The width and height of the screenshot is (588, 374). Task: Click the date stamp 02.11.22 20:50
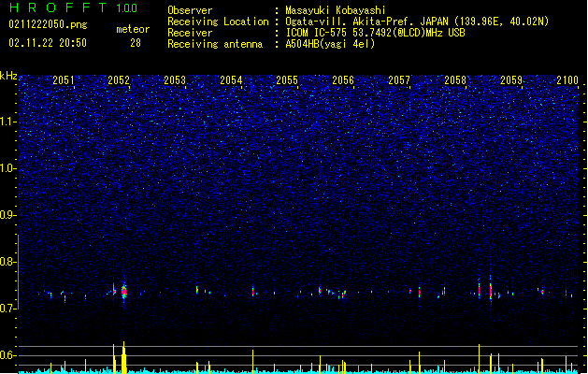[x=48, y=43]
